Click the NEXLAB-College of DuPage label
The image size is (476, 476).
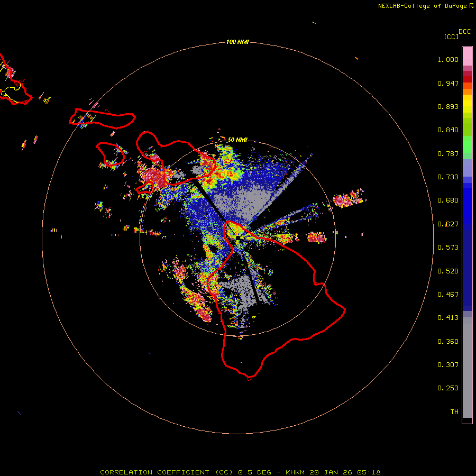click(x=425, y=6)
